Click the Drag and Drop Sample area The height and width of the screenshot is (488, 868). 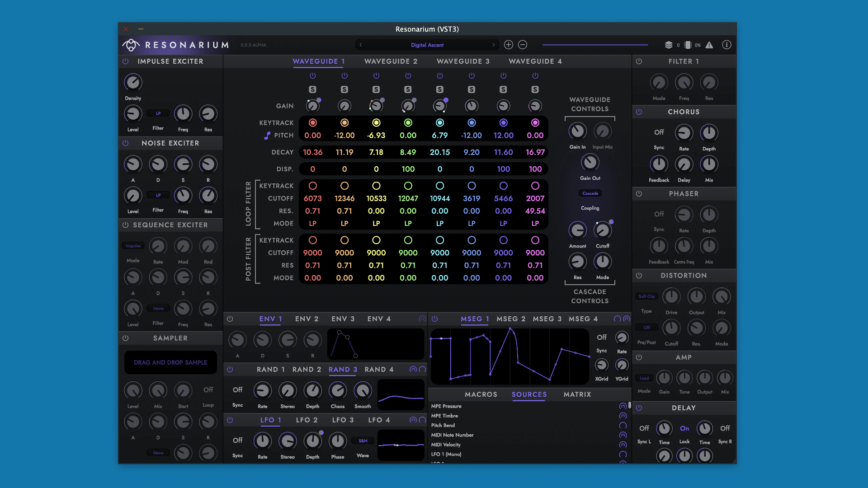[170, 362]
